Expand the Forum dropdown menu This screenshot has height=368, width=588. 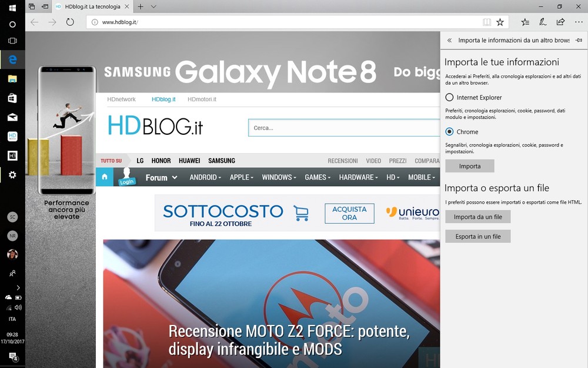pyautogui.click(x=161, y=177)
